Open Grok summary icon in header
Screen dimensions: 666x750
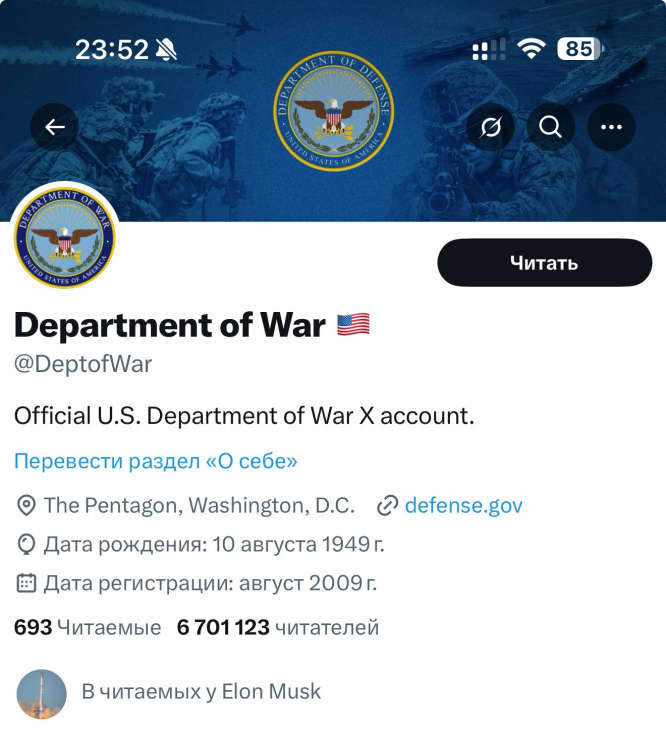(x=490, y=127)
